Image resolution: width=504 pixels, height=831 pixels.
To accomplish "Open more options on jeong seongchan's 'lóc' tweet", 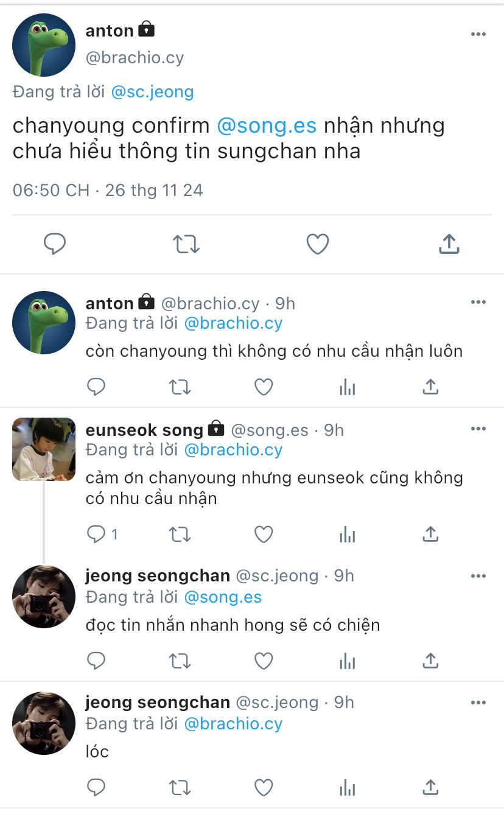I will pos(478,703).
